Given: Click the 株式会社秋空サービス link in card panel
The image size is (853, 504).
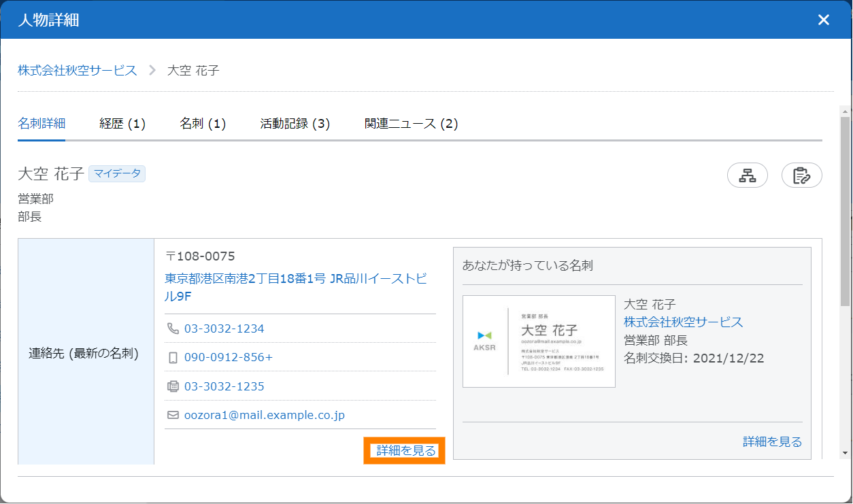Looking at the screenshot, I should tap(683, 322).
